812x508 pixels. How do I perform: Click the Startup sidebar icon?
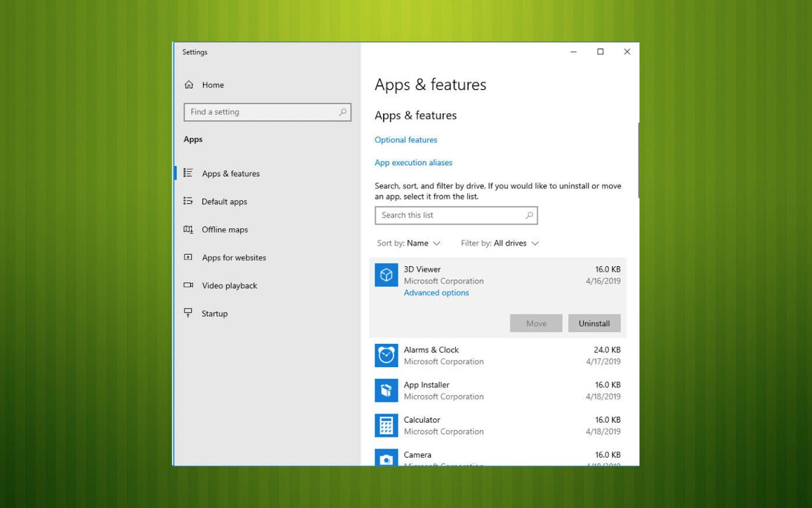point(188,313)
